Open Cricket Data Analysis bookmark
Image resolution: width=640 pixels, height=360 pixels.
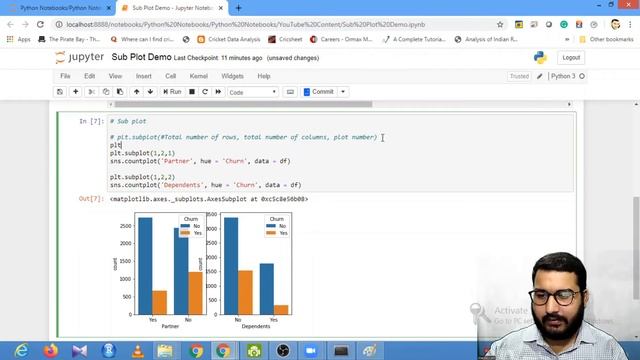[x=229, y=39]
